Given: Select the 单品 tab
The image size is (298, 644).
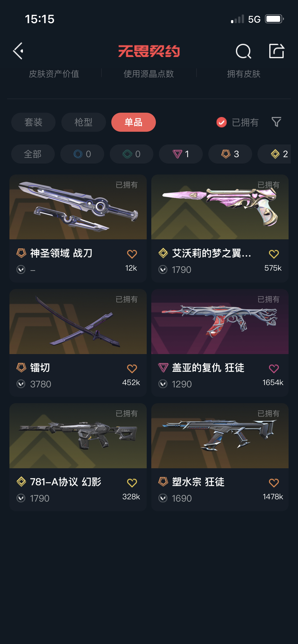Looking at the screenshot, I should pyautogui.click(x=134, y=122).
